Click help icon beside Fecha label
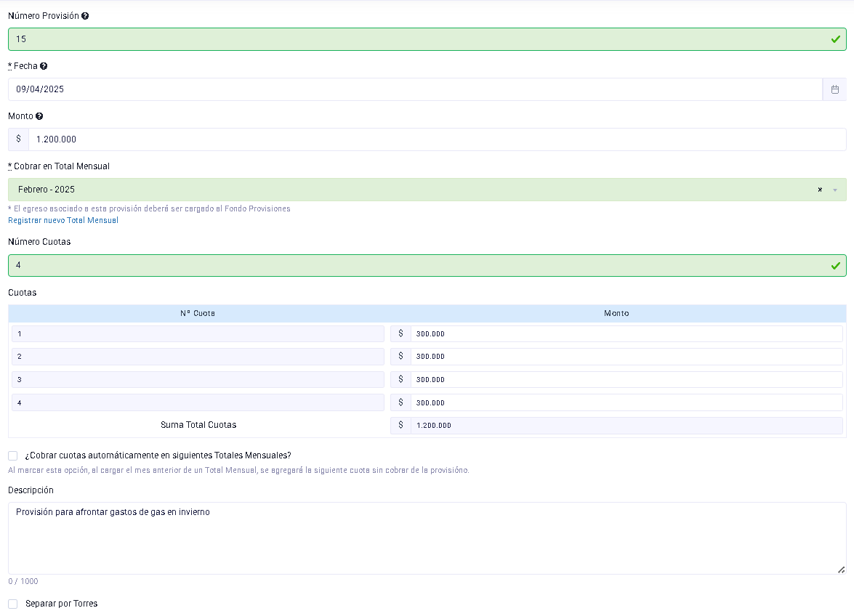 [44, 66]
